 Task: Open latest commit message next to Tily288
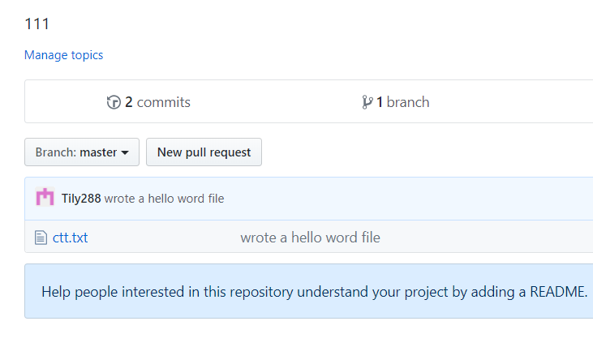coord(164,199)
